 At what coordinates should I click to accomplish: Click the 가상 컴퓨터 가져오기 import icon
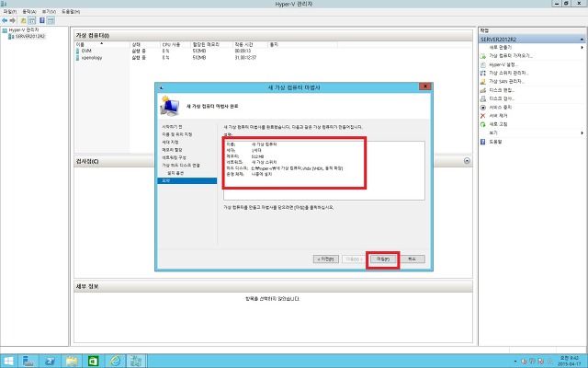(483, 56)
